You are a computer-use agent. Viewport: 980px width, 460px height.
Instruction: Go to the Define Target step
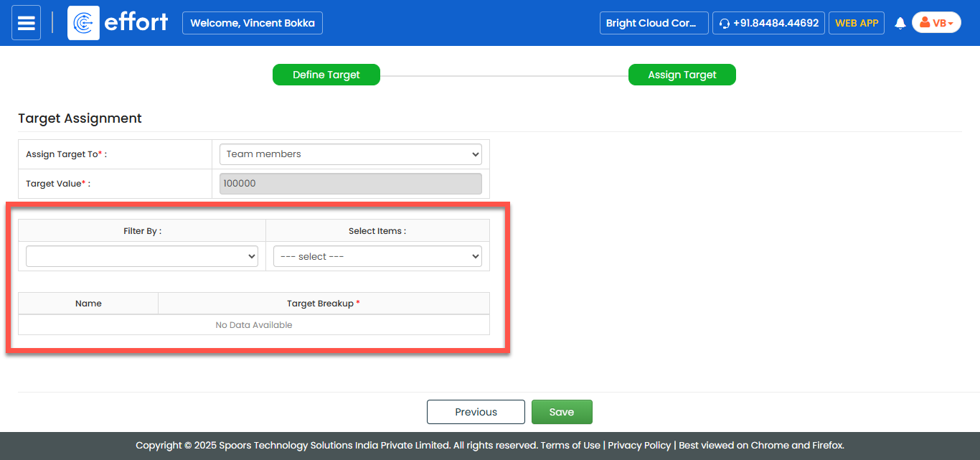326,75
